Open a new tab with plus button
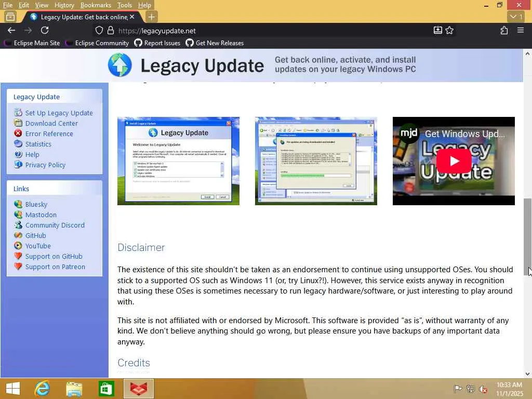This screenshot has width=532, height=399. [x=151, y=17]
